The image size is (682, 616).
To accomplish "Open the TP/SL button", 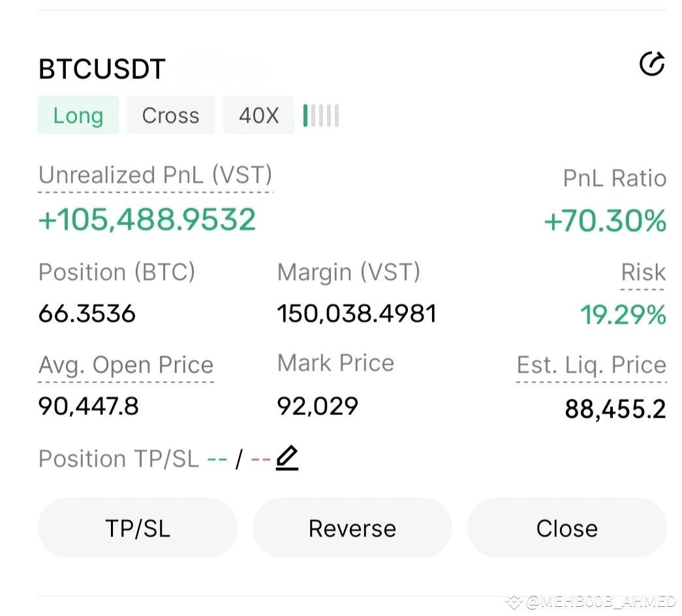I will pyautogui.click(x=138, y=528).
